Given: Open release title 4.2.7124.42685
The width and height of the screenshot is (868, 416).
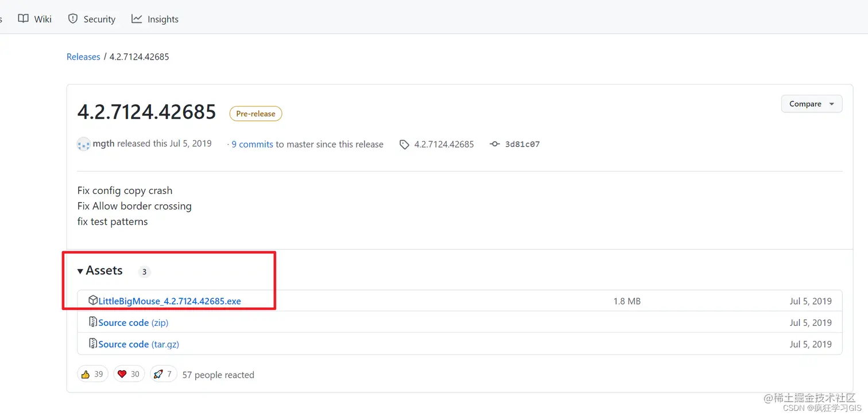Looking at the screenshot, I should pyautogui.click(x=147, y=112).
